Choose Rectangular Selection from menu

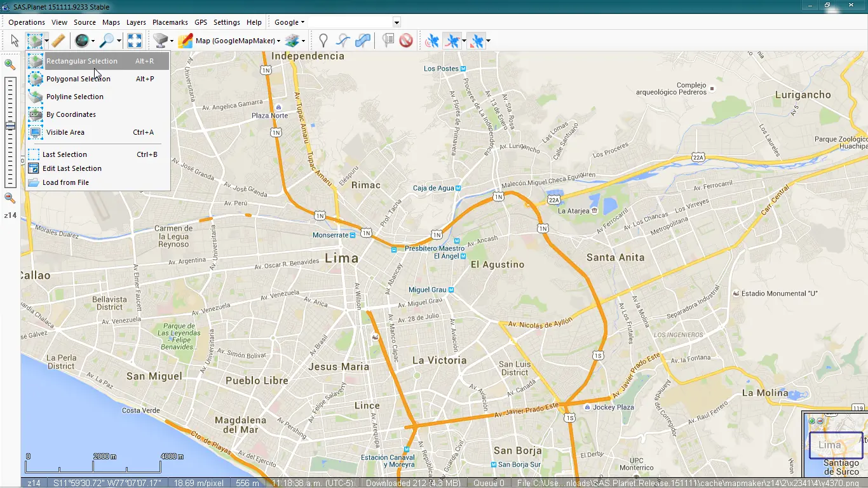point(98,61)
